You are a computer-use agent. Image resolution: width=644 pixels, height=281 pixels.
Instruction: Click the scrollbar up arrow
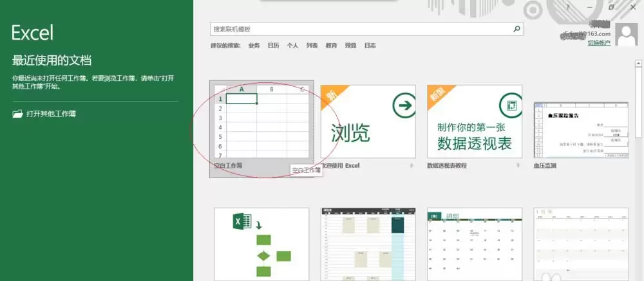pos(639,64)
